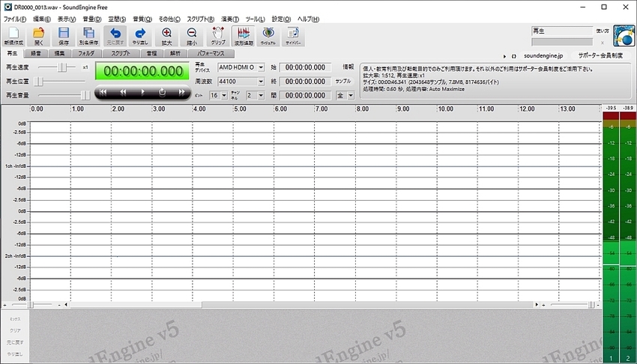The height and width of the screenshot is (364, 637).
Task: Click the 終 end time field
Action: click(305, 82)
